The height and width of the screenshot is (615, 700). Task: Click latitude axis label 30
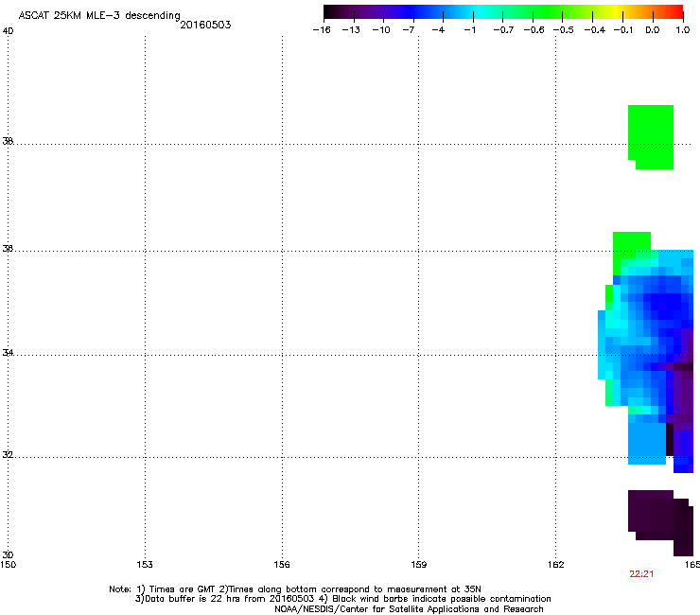pos(8,554)
